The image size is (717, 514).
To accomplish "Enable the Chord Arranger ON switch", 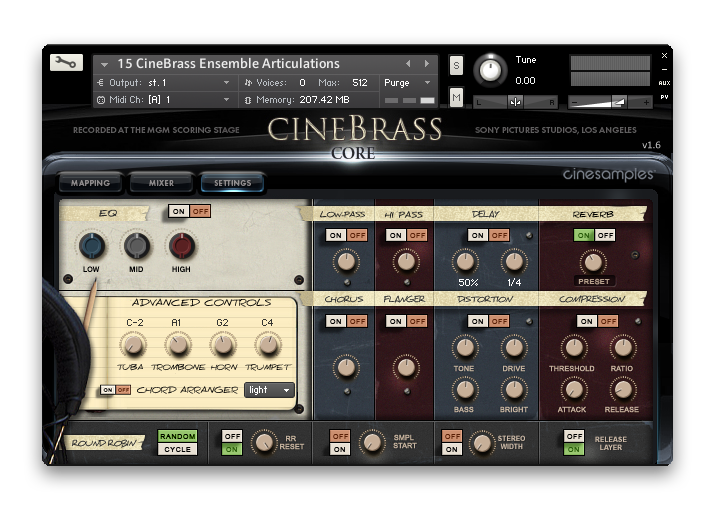I will click(x=107, y=390).
